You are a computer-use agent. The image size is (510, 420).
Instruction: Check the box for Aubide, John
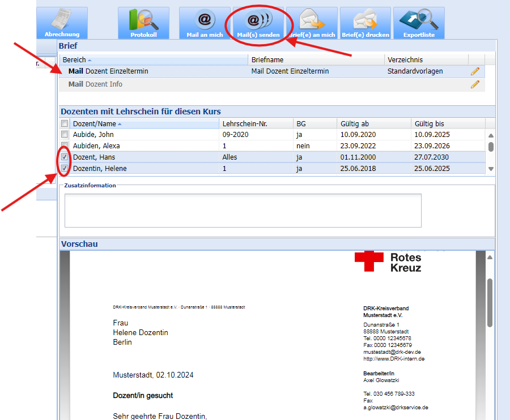(65, 135)
